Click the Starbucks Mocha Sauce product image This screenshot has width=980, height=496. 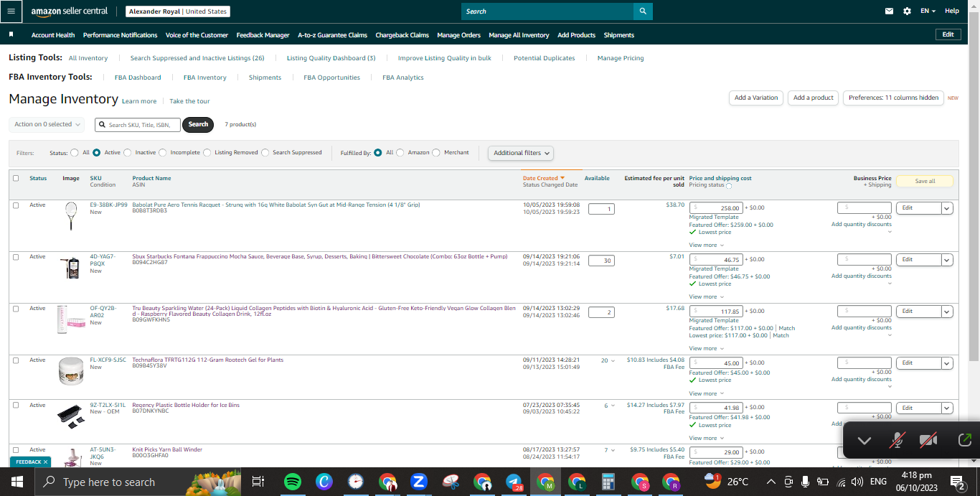point(71,268)
